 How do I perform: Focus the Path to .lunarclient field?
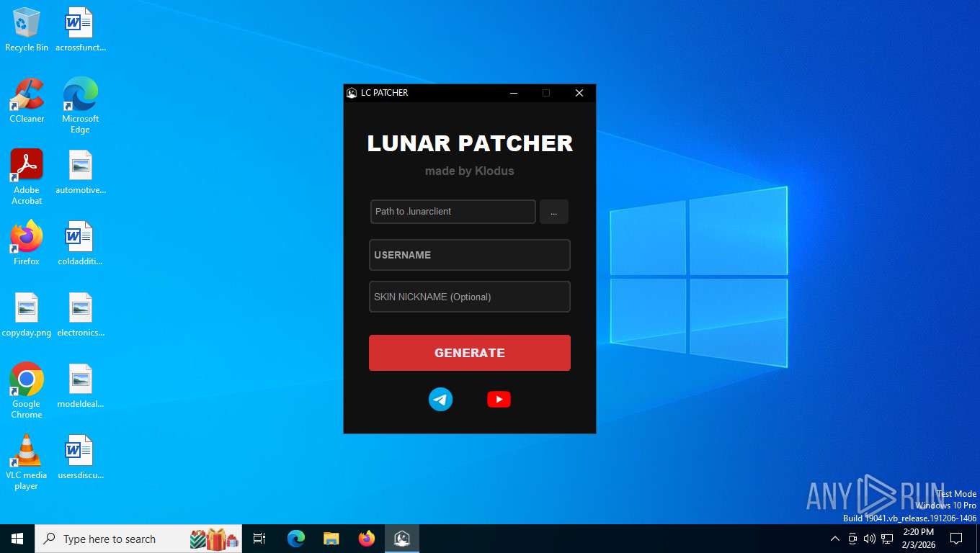(x=453, y=212)
